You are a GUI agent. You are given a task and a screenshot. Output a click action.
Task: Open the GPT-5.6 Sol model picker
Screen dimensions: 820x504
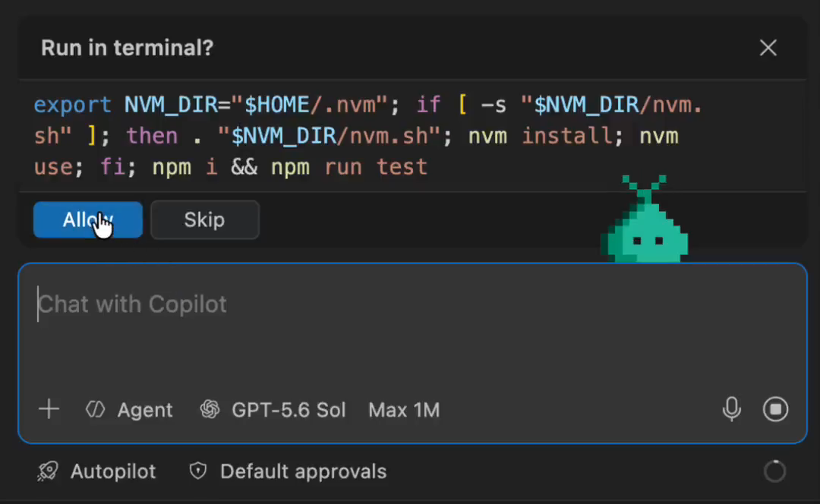(273, 410)
